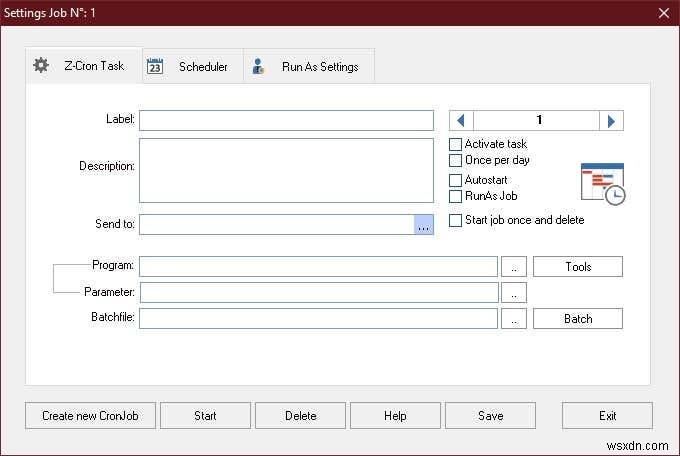Viewport: 680px width, 456px height.
Task: Click the scheduler calendar clock image
Action: (x=603, y=184)
